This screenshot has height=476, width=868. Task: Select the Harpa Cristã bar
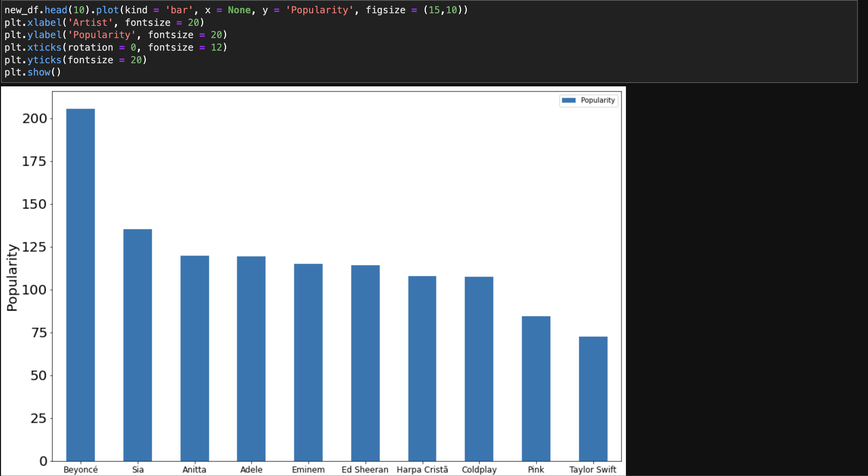pos(422,369)
